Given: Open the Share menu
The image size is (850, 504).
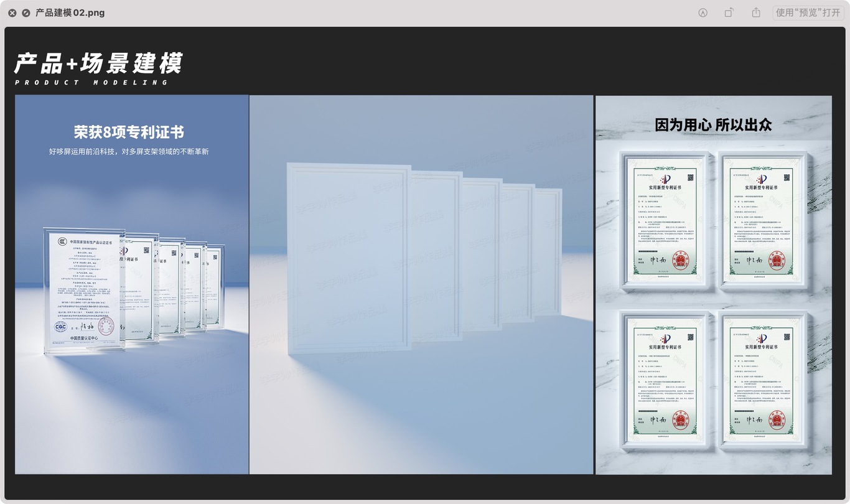Looking at the screenshot, I should (x=756, y=12).
